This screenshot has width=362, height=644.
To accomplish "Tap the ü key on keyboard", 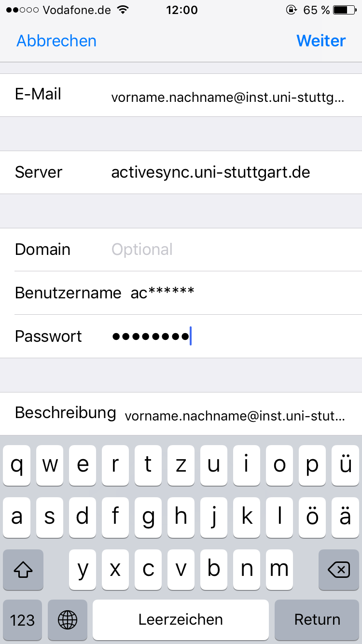I will [345, 465].
